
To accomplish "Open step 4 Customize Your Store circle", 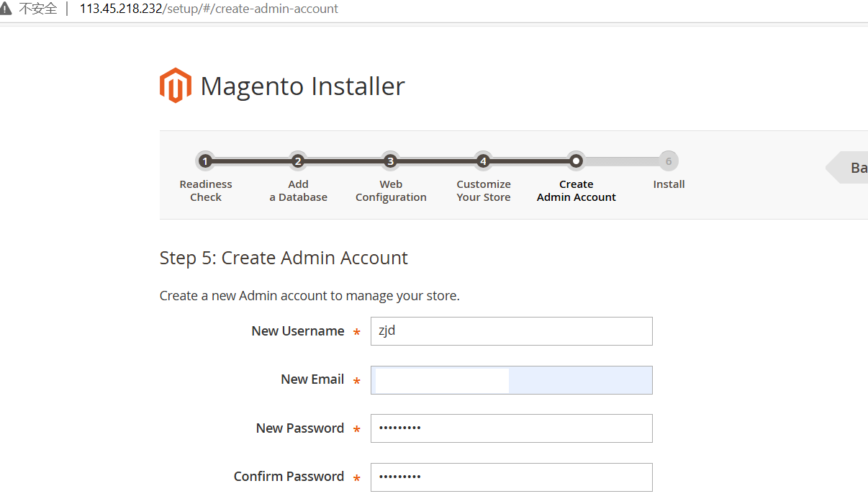I will tap(483, 161).
